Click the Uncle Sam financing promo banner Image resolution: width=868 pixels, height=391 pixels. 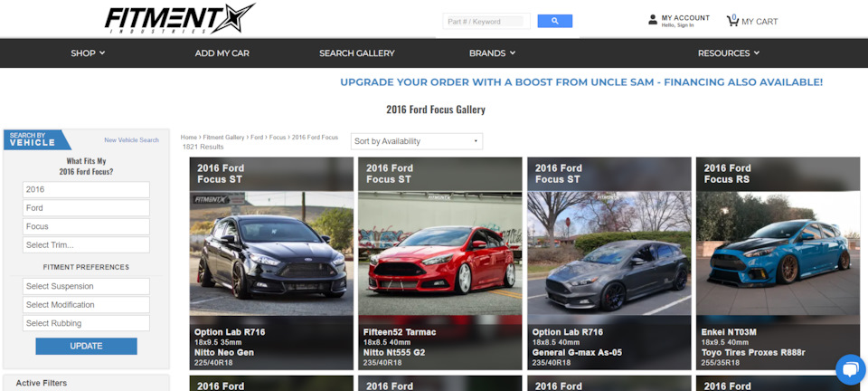point(581,82)
